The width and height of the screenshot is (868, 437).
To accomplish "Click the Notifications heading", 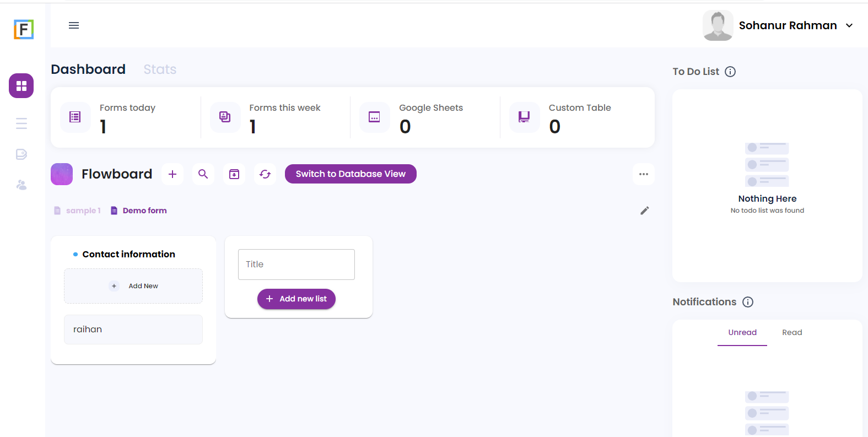I will [704, 302].
